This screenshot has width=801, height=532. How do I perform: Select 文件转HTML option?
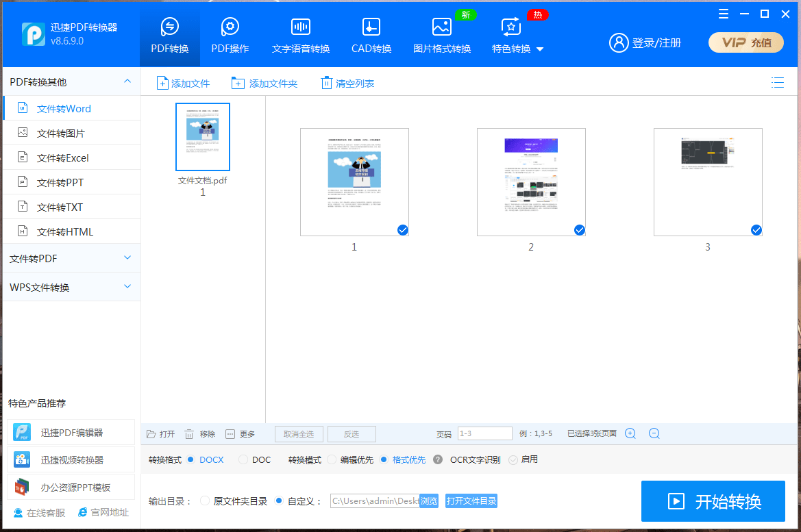71,231
